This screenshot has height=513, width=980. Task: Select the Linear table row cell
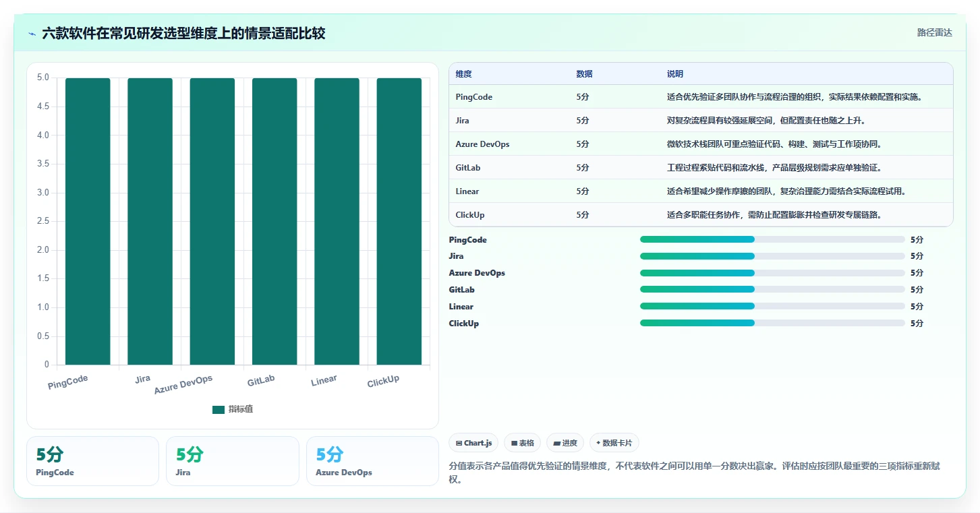[467, 191]
